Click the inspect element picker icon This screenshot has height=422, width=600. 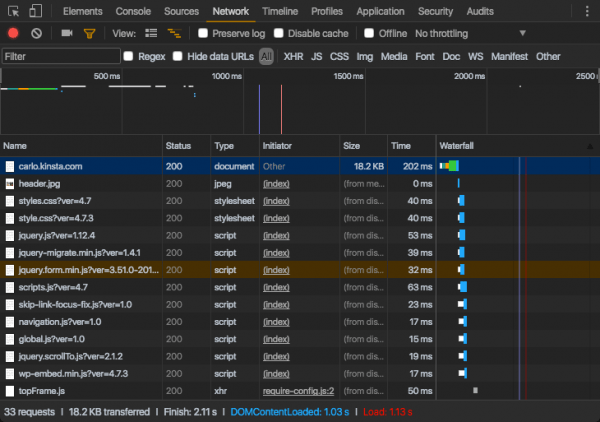click(13, 11)
